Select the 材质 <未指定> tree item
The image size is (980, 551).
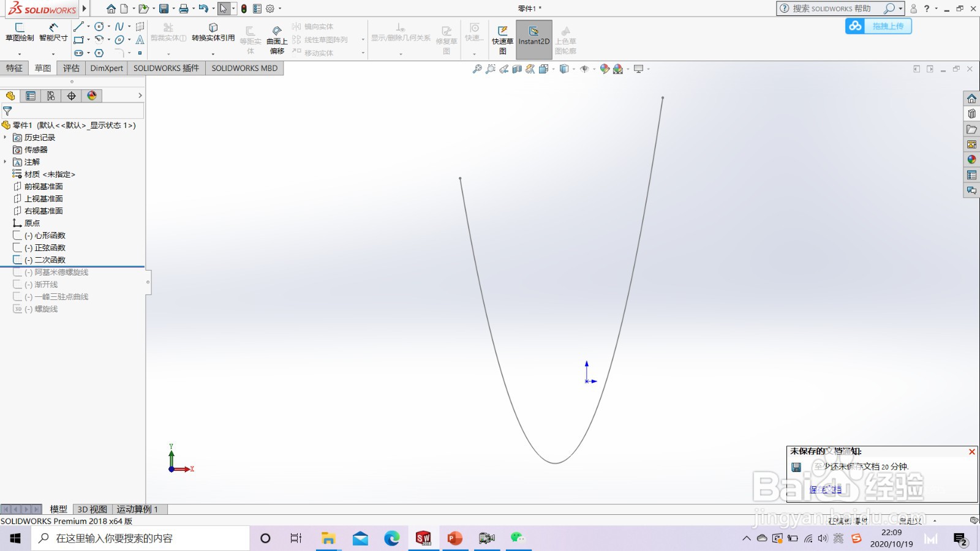click(x=49, y=174)
